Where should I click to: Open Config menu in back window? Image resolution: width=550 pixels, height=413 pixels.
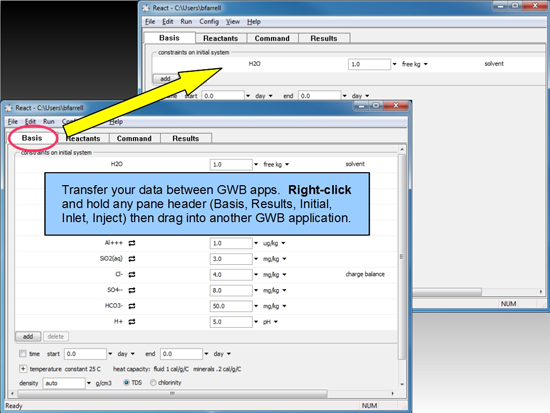tap(209, 22)
